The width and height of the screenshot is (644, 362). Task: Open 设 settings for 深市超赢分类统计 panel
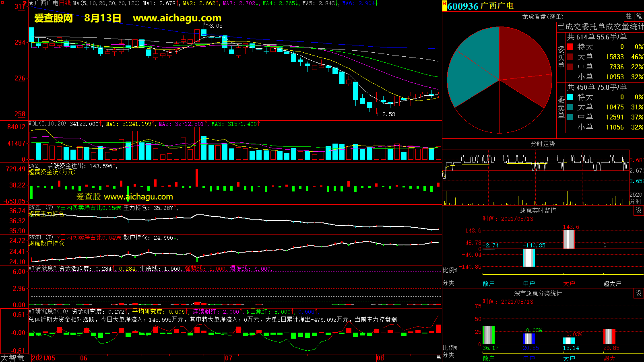pos(639,293)
